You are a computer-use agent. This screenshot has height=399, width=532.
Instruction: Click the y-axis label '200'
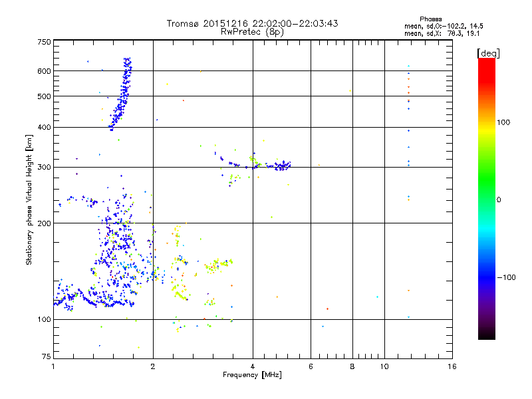[x=44, y=223]
